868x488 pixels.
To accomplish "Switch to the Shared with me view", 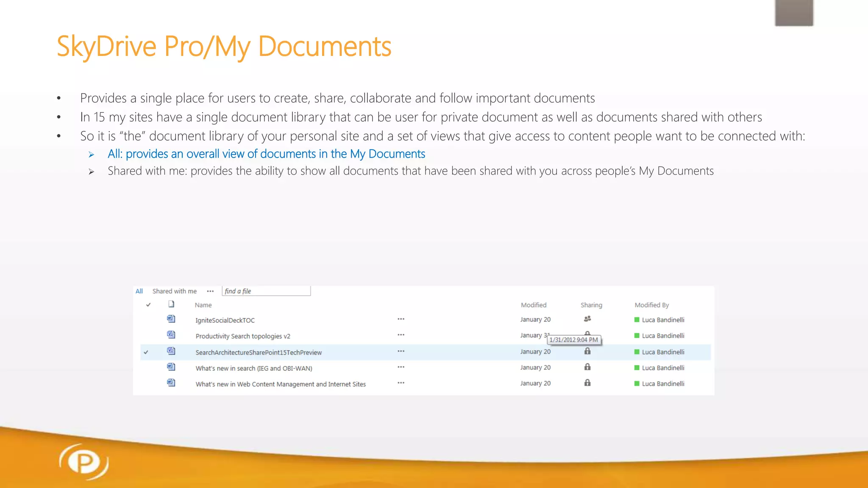I will (175, 291).
